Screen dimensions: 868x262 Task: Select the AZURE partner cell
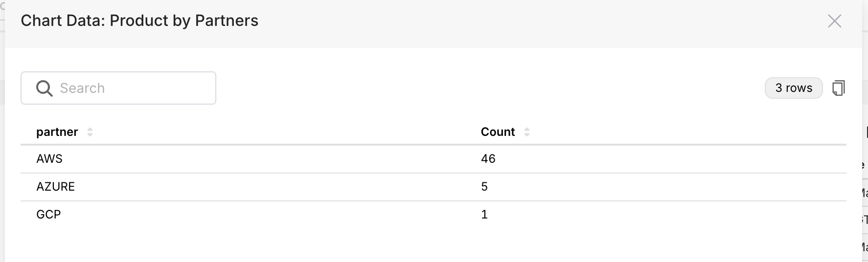click(x=55, y=187)
